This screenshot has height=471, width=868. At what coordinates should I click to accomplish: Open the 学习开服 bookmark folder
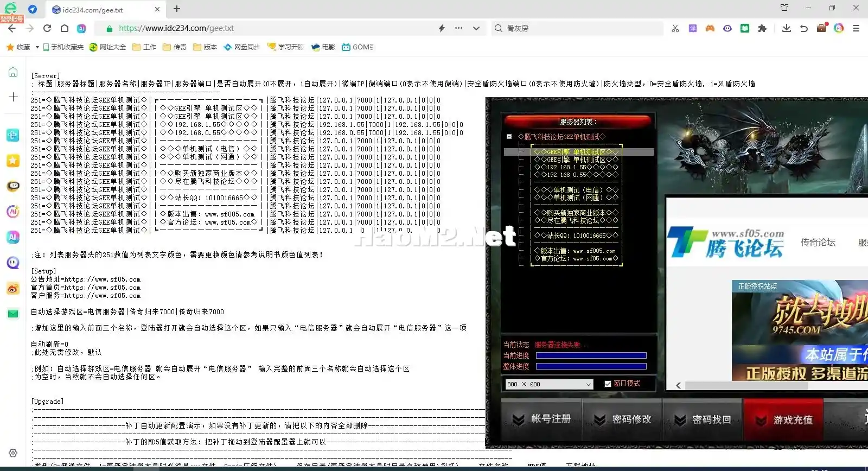pyautogui.click(x=286, y=47)
